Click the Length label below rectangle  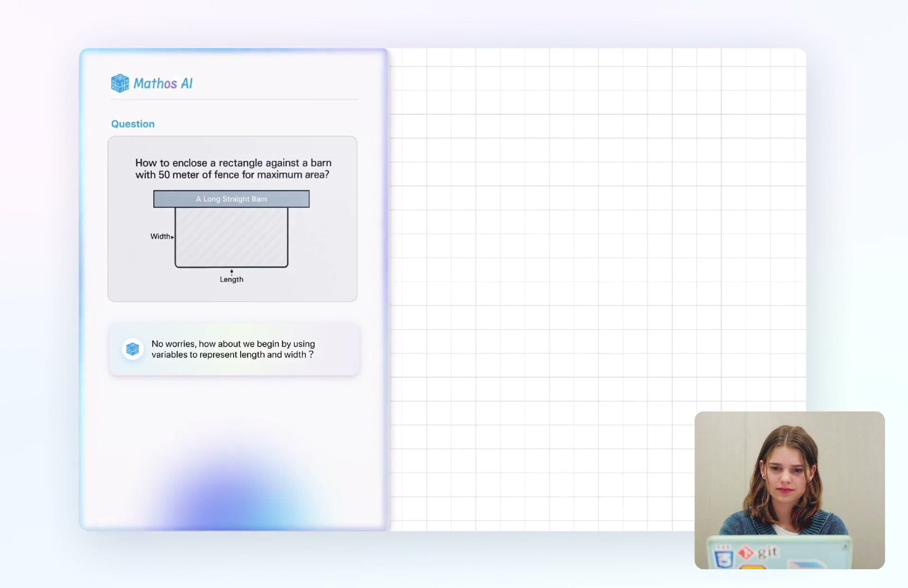click(x=231, y=279)
